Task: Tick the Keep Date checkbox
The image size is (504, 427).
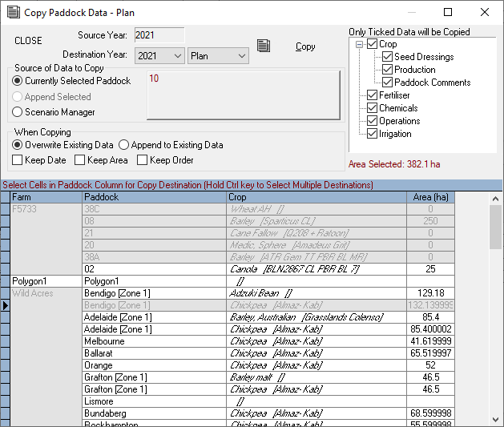Action: (x=18, y=160)
